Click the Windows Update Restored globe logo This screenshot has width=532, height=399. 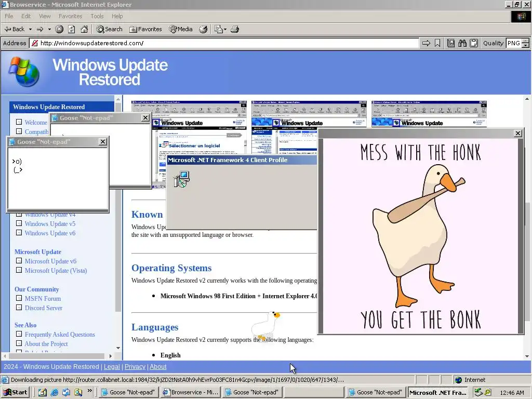[x=24, y=72]
